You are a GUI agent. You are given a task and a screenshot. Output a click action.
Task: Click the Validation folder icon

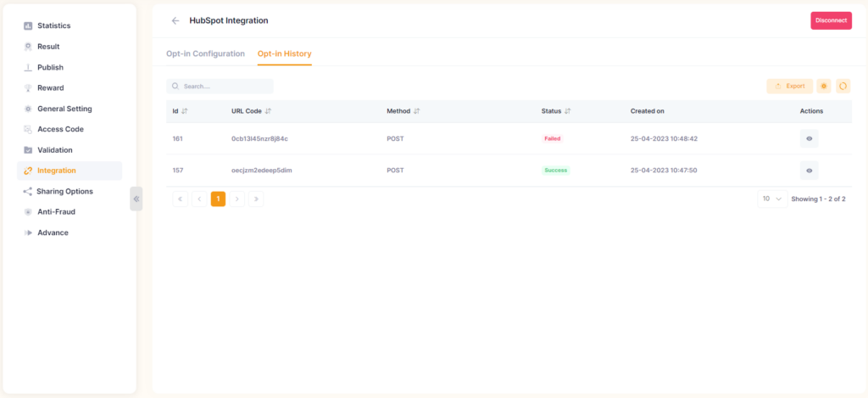[28, 150]
